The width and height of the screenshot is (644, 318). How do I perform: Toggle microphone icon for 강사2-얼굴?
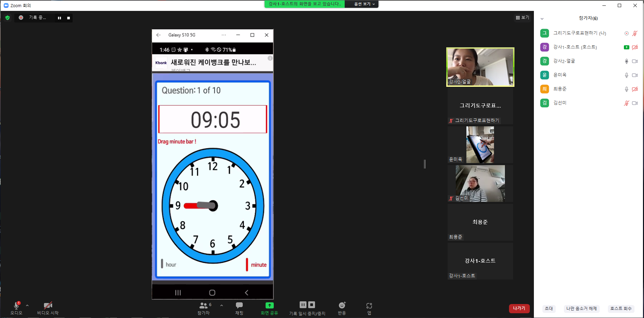tap(626, 61)
